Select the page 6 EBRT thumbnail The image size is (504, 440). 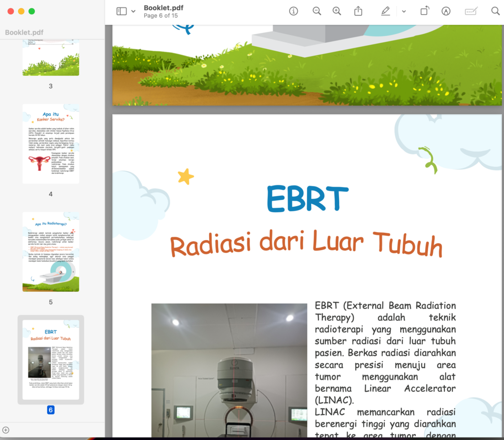[x=51, y=360]
